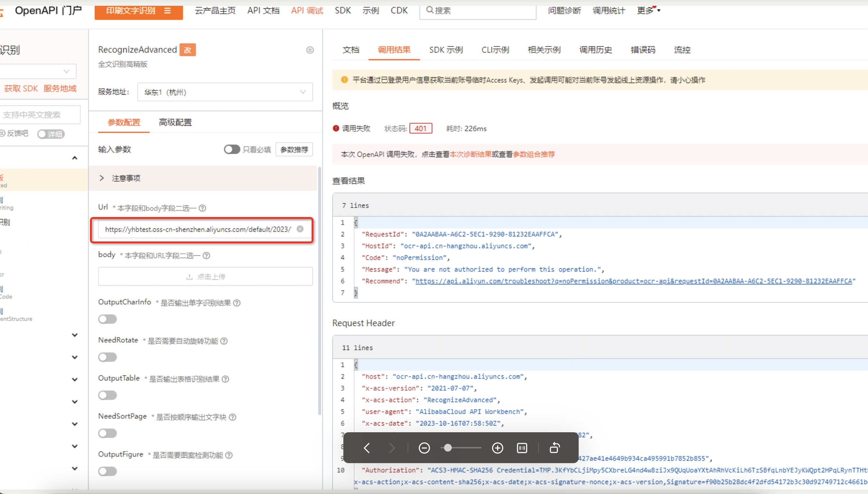Enable the OutputFigure switch
Screen dimensions: 868x494
[x=107, y=471]
